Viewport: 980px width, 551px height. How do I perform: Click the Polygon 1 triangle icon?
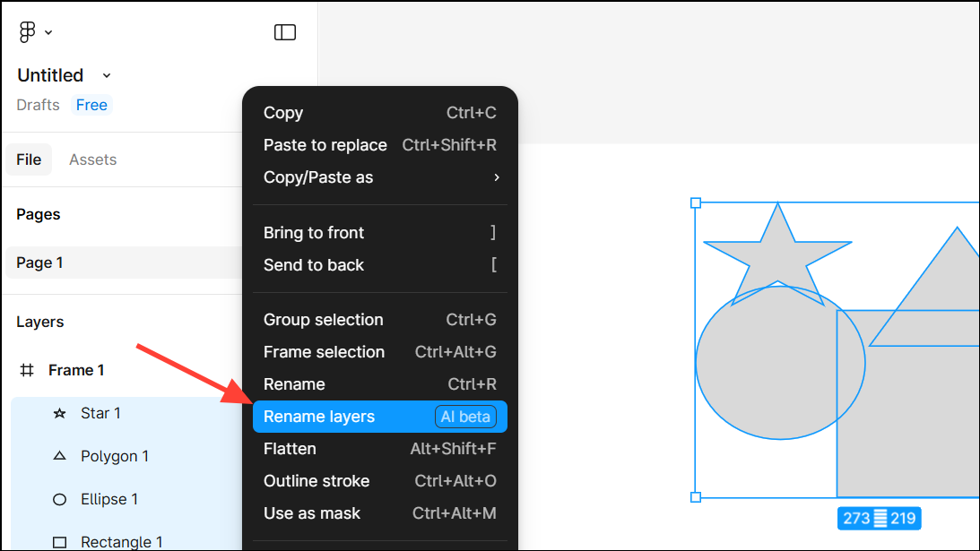60,456
